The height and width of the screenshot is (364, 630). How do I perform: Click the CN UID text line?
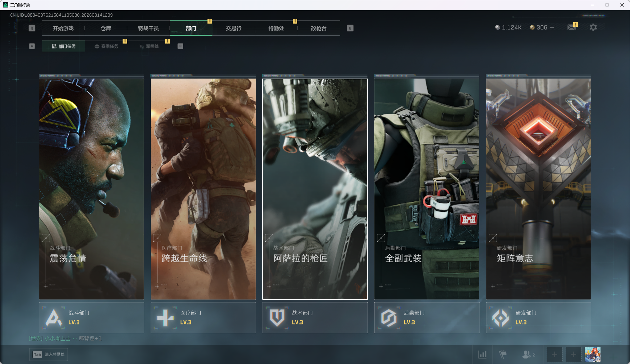pyautogui.click(x=61, y=15)
